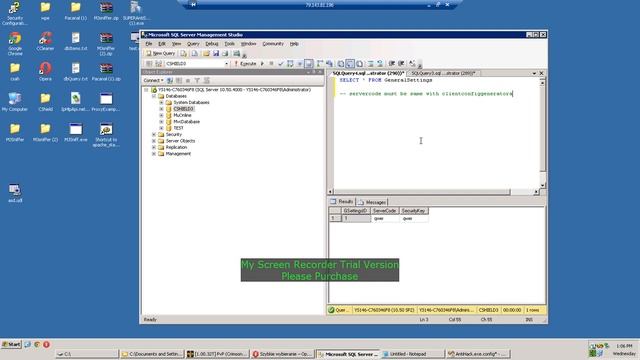
Task: Click the Display Estimated Execution Plan icon
Action: (x=290, y=64)
